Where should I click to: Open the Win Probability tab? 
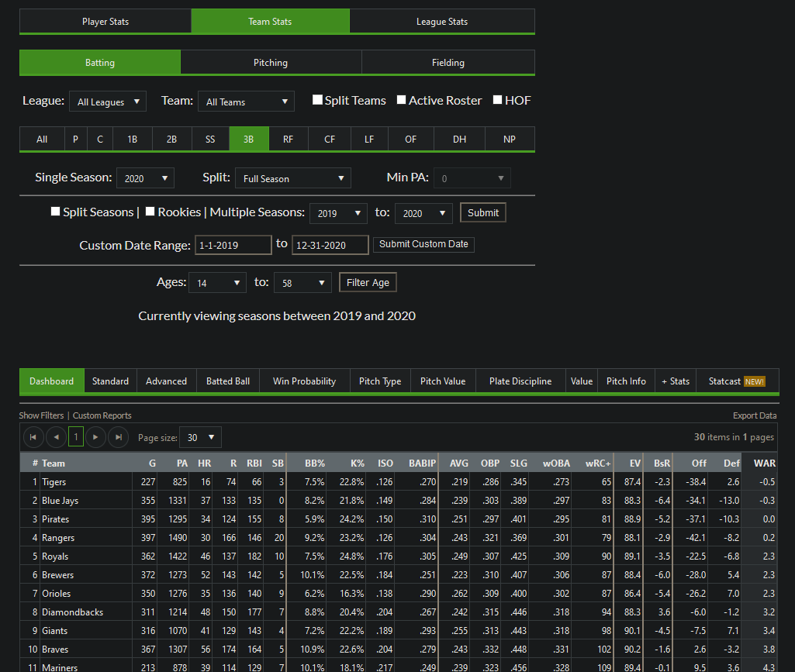304,381
